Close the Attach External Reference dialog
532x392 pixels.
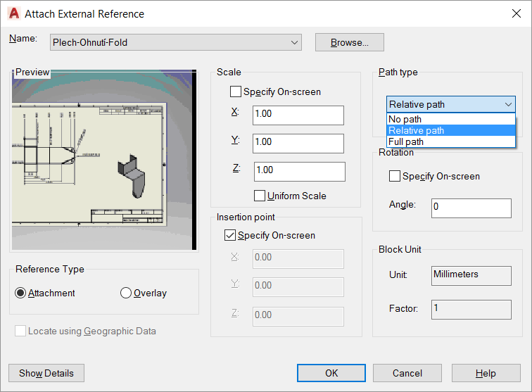click(x=516, y=13)
